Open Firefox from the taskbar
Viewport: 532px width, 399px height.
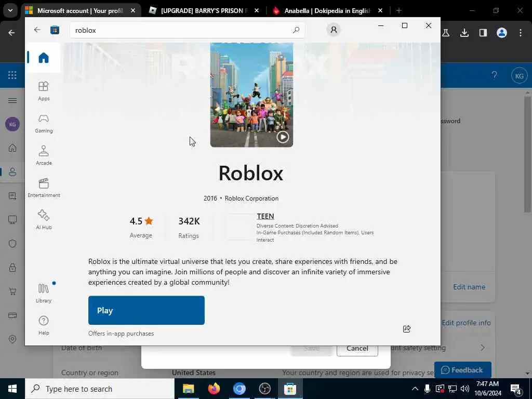click(214, 389)
